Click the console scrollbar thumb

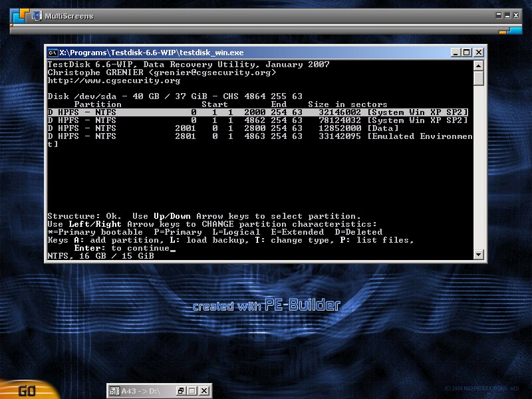click(x=478, y=78)
